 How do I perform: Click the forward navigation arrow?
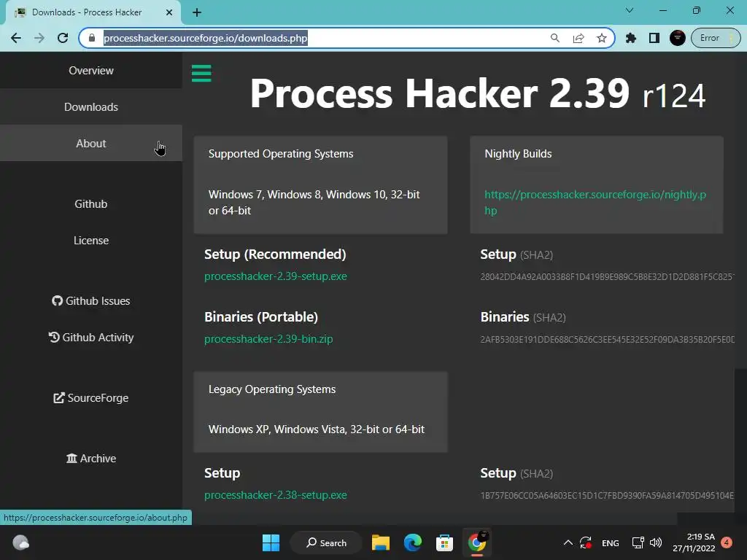(39, 38)
